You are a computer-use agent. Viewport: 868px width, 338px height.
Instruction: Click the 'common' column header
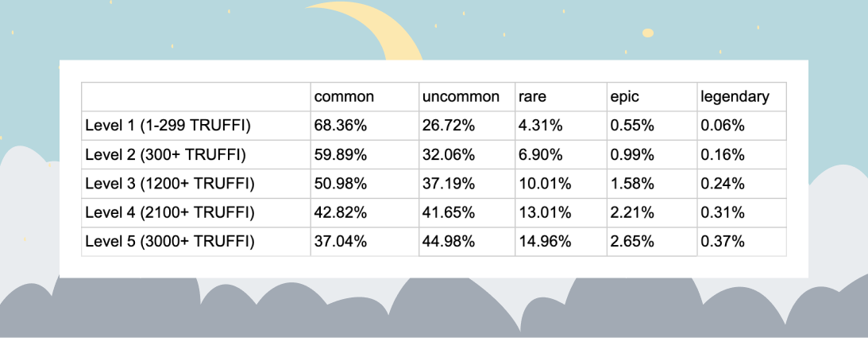344,97
